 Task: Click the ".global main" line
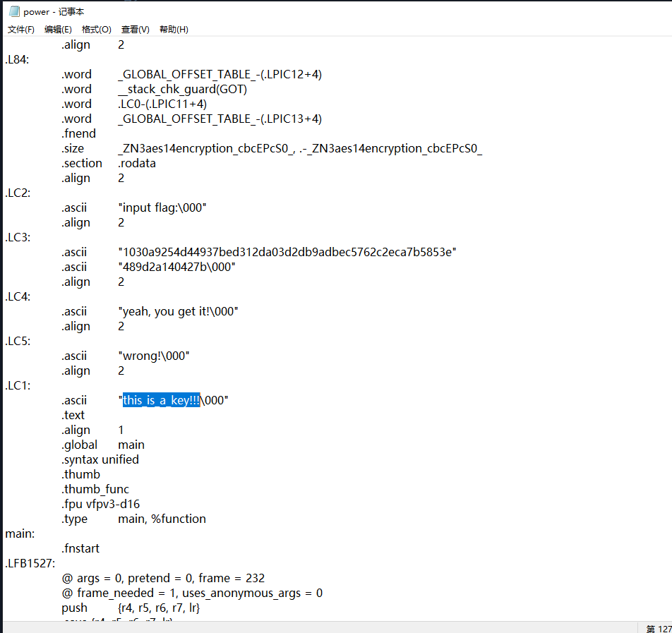point(103,445)
